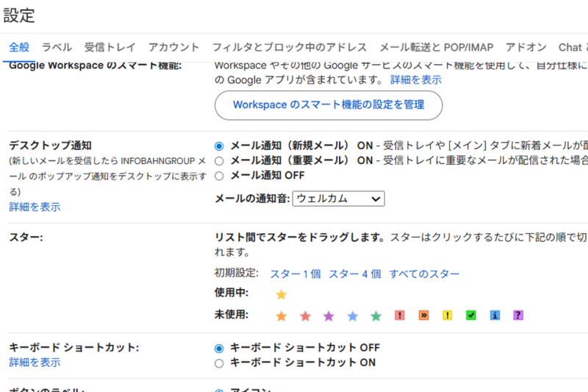The image size is (588, 392).
Task: Choose the green checkmark icon
Action: (471, 316)
